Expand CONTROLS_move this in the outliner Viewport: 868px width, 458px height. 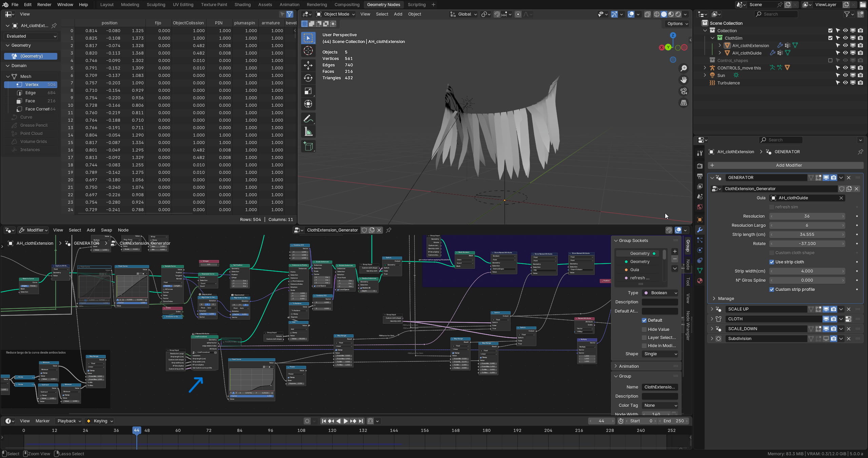pyautogui.click(x=705, y=68)
